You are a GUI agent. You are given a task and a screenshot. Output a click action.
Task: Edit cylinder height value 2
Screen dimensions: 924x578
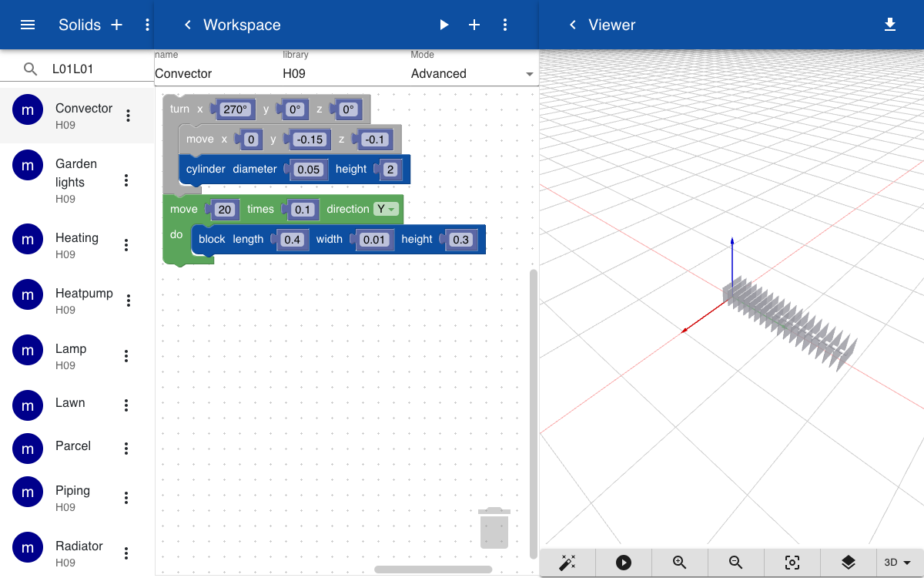(390, 170)
